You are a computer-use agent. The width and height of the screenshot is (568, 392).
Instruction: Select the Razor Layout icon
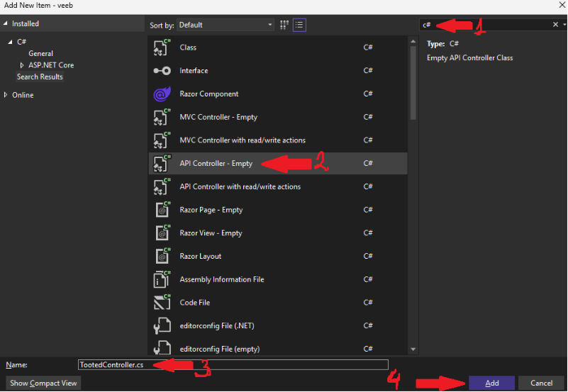click(162, 257)
